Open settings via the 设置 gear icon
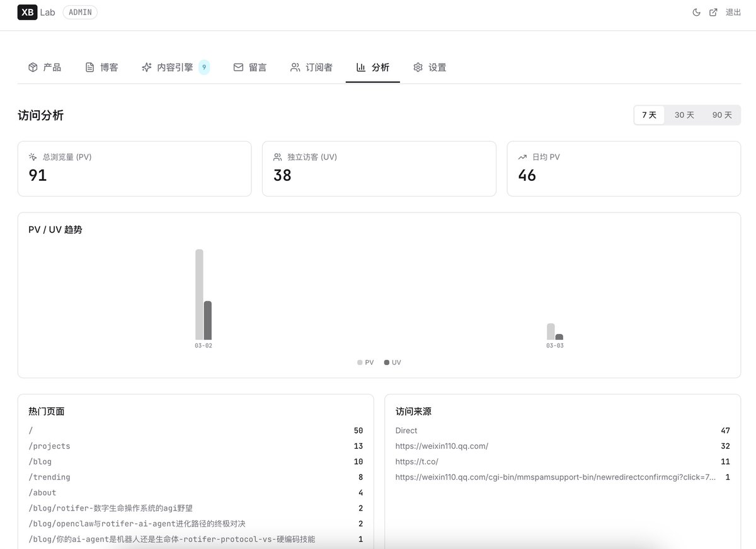 click(417, 67)
